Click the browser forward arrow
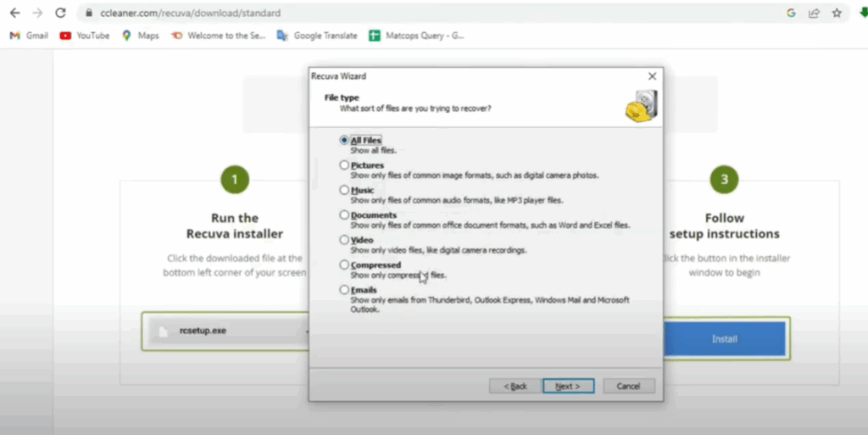The width and height of the screenshot is (868, 435). pos(37,13)
